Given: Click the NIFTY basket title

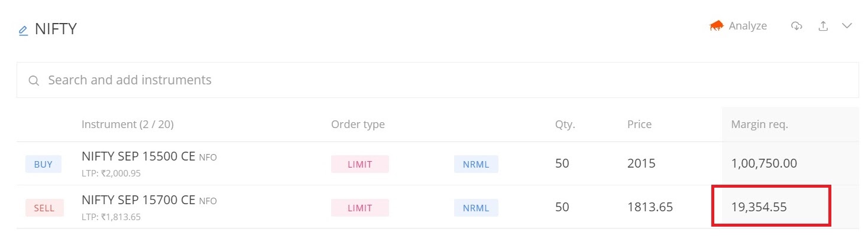Looking at the screenshot, I should click(x=56, y=29).
